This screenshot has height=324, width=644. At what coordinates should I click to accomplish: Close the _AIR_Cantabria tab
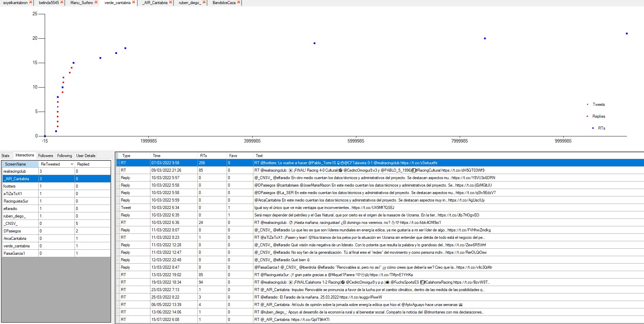(x=170, y=2)
